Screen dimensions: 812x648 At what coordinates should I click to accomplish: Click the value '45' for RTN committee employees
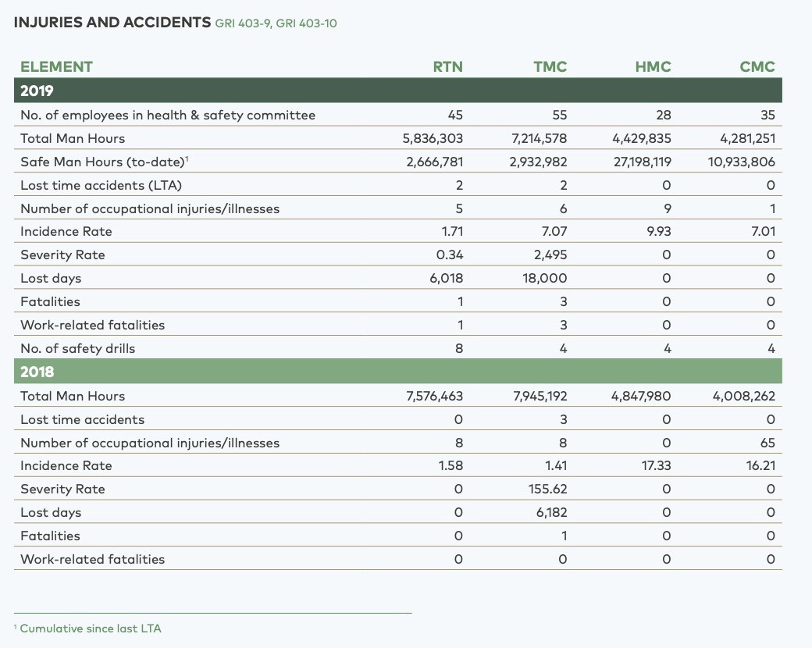pos(455,115)
